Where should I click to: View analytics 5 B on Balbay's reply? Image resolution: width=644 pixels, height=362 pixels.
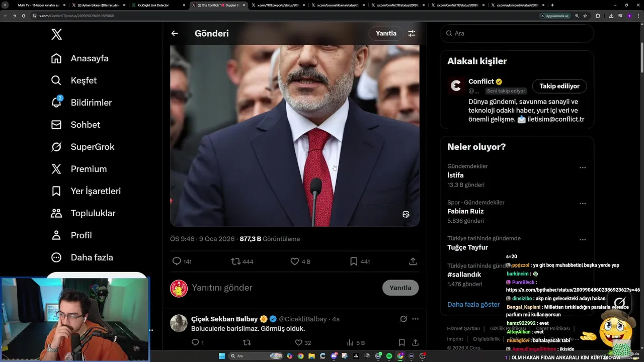pyautogui.click(x=356, y=342)
